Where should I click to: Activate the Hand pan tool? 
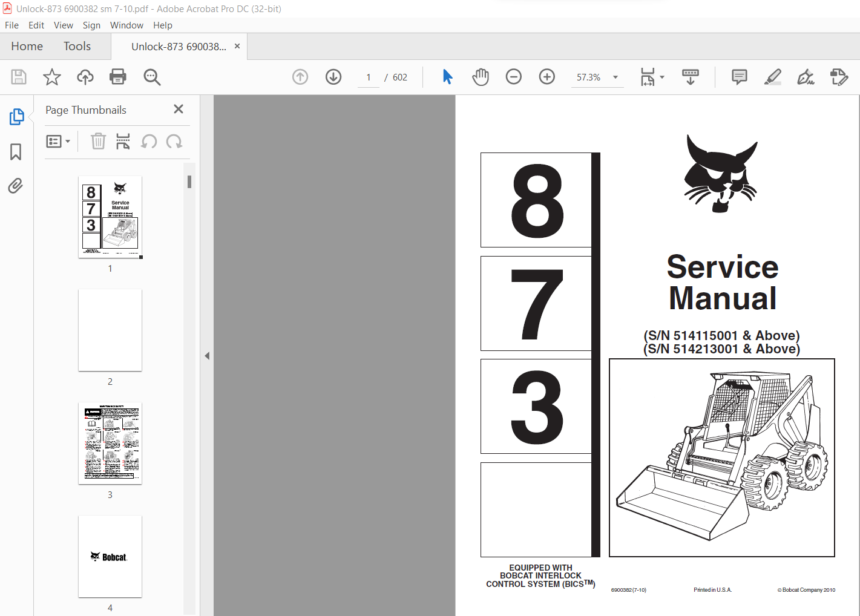481,77
